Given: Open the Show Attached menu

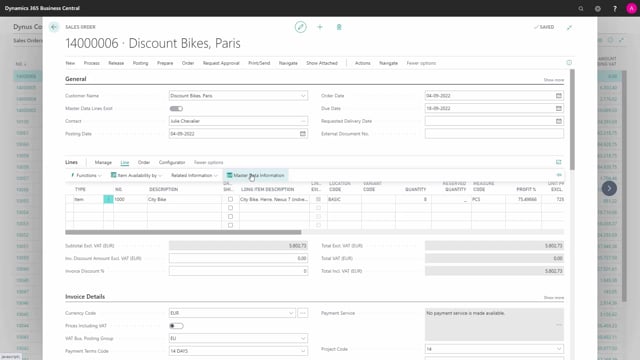Looking at the screenshot, I should point(322,63).
